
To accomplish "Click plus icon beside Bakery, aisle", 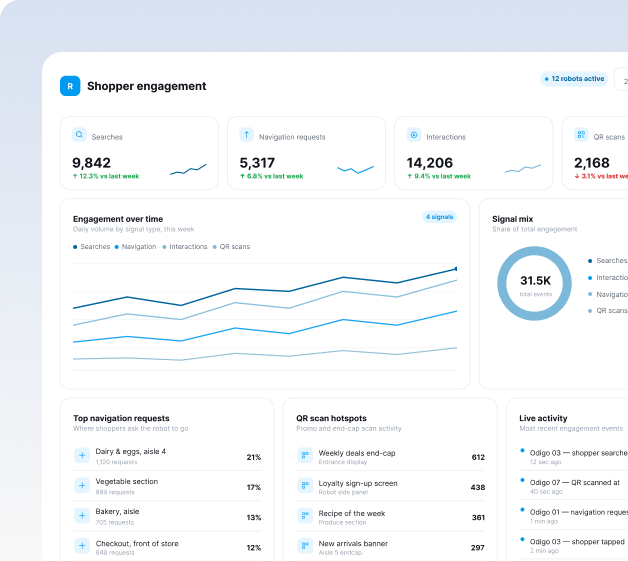I will click(82, 515).
